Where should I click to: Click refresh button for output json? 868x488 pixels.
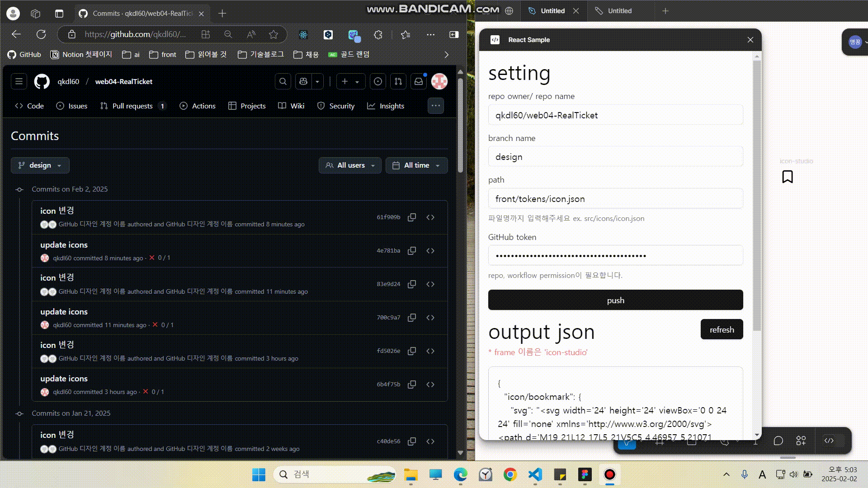(x=722, y=329)
